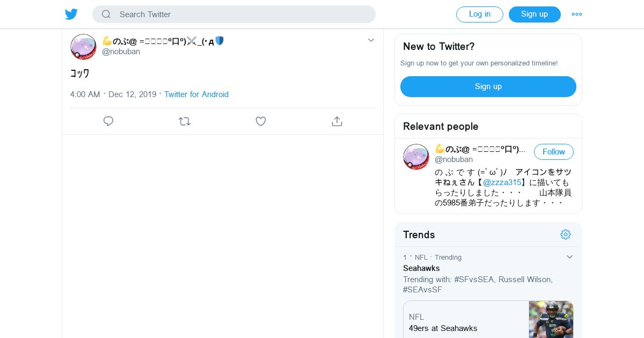
Task: Click the search magnifier icon
Action: 106,14
